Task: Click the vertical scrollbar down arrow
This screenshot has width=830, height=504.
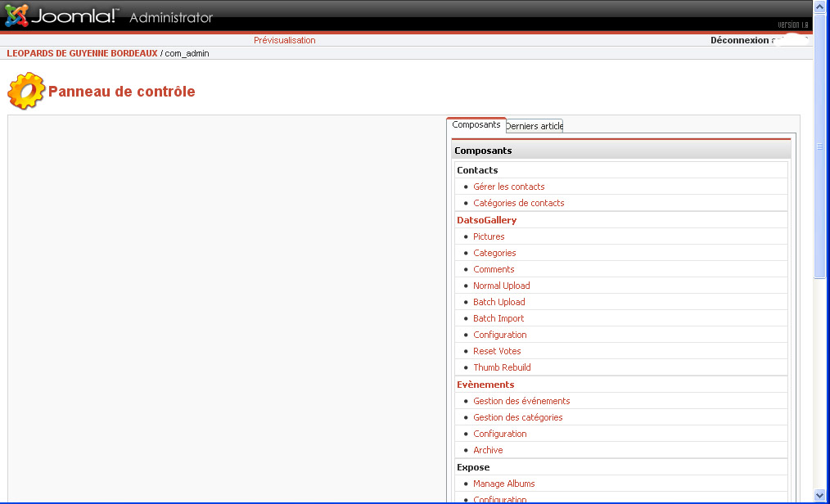Action: [x=820, y=495]
